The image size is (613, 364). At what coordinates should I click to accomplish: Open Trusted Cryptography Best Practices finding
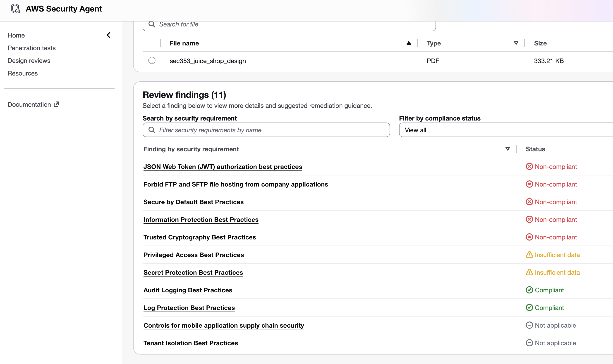199,237
